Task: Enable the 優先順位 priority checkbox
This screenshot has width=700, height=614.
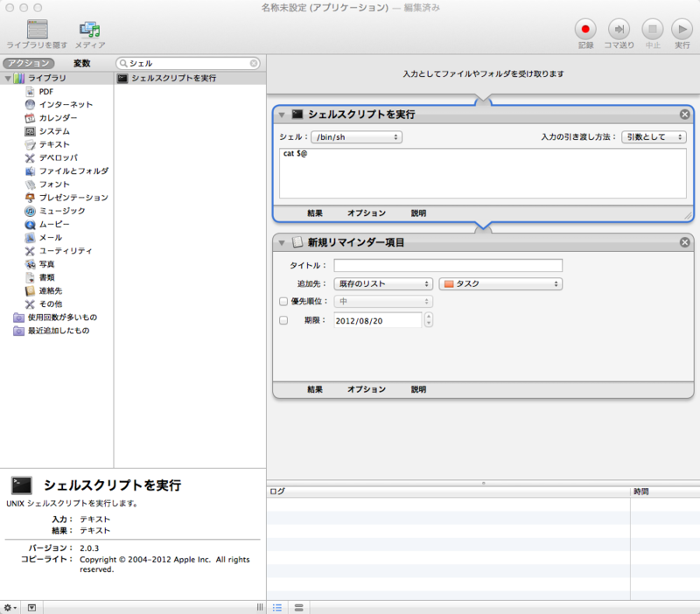Action: coord(283,300)
